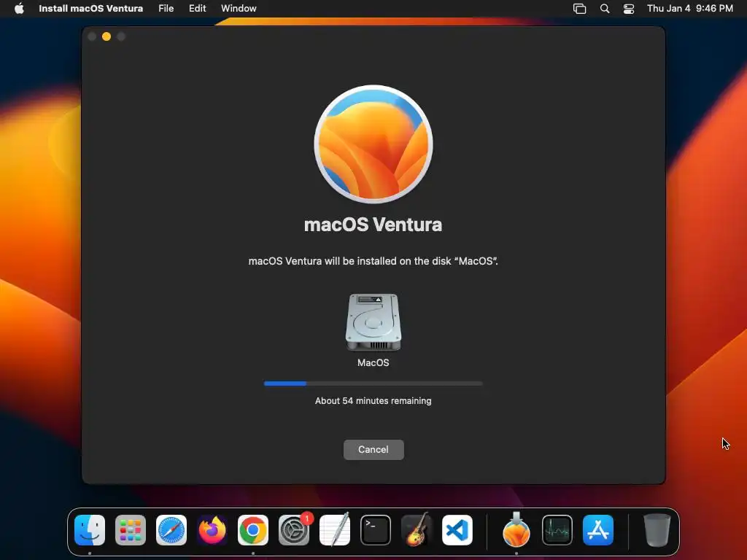The width and height of the screenshot is (747, 560).
Task: Launch Visual Studio Code from the Dock
Action: pos(457,530)
